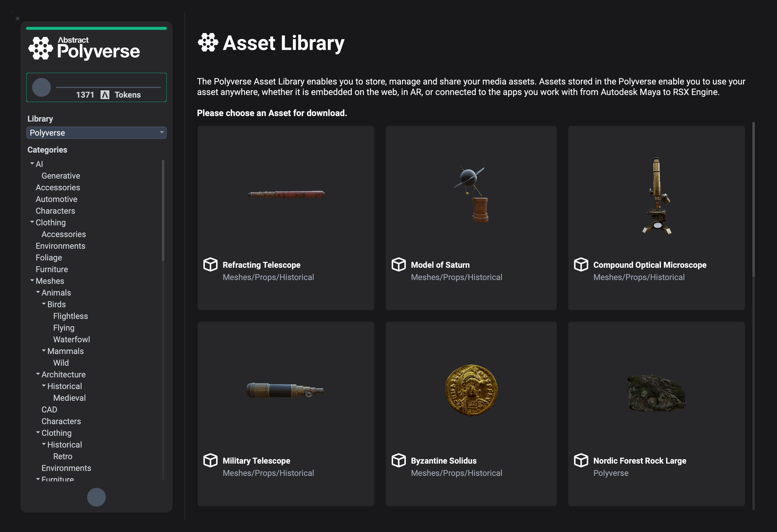Image resolution: width=777 pixels, height=532 pixels.
Task: Click the categories list scrollbar
Action: (x=163, y=211)
